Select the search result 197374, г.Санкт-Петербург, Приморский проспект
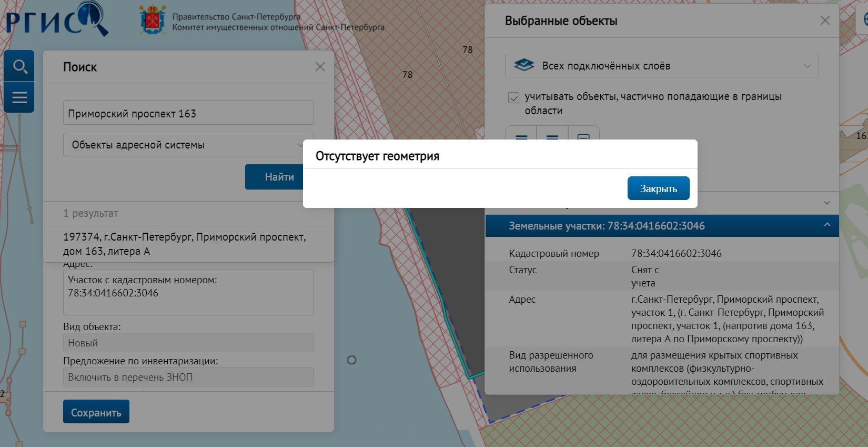868x447 pixels. pyautogui.click(x=188, y=244)
